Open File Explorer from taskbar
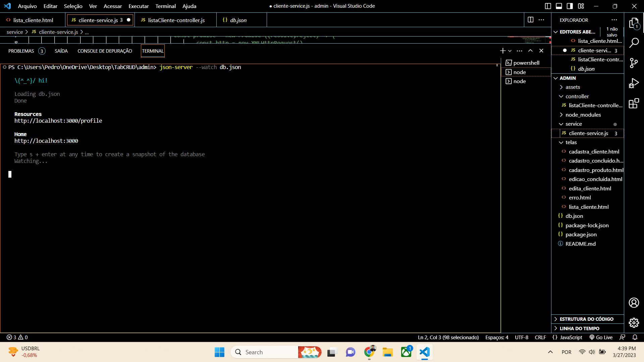The image size is (644, 362). click(x=387, y=352)
